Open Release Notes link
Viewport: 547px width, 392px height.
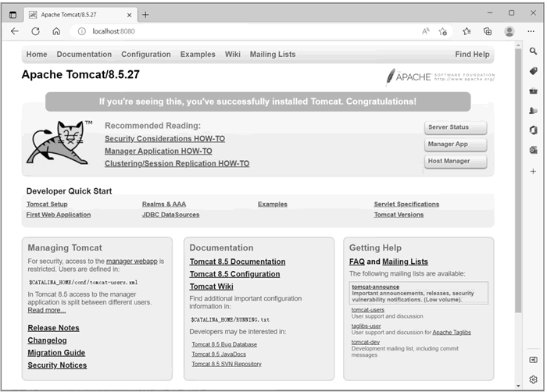point(53,328)
